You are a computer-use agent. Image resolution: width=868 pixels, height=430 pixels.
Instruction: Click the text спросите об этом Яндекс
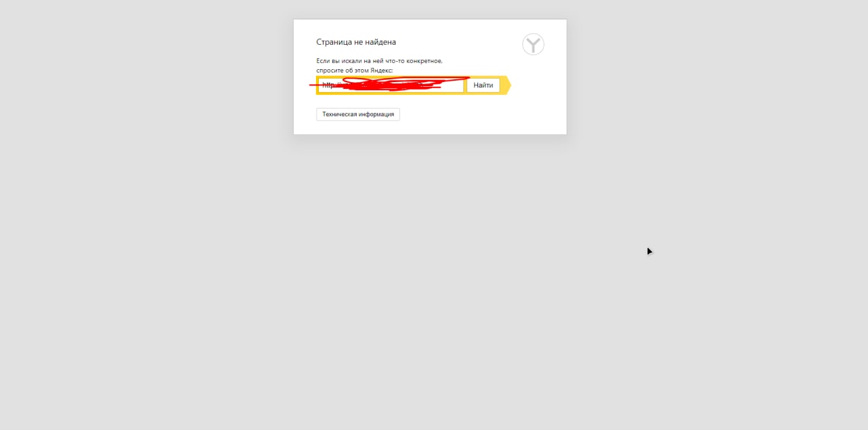[x=355, y=71]
